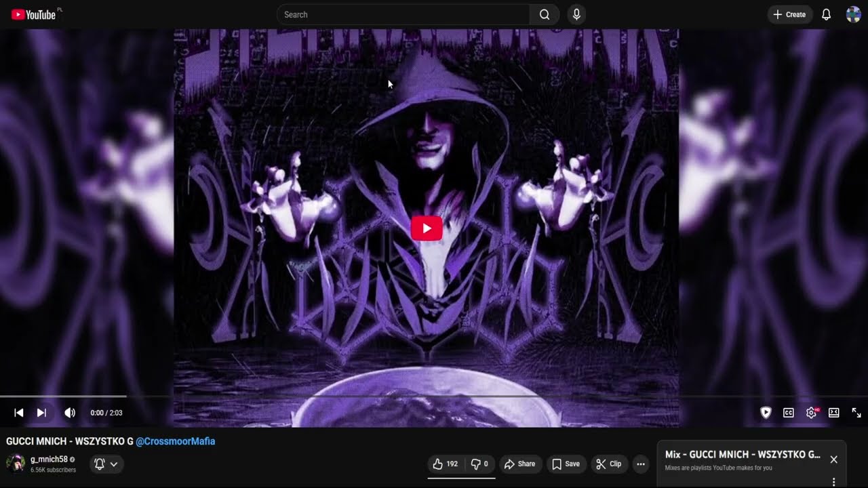Expand the subscription notification bell dropdown

[x=106, y=464]
